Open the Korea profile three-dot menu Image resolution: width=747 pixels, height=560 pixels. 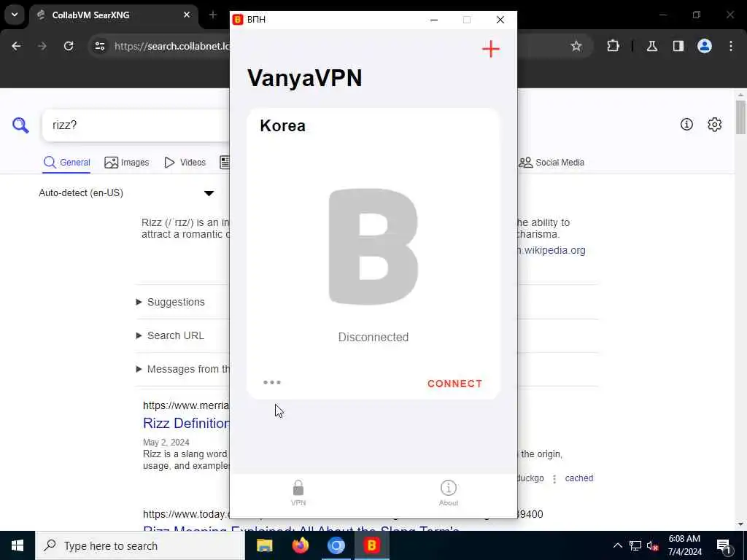point(272,382)
